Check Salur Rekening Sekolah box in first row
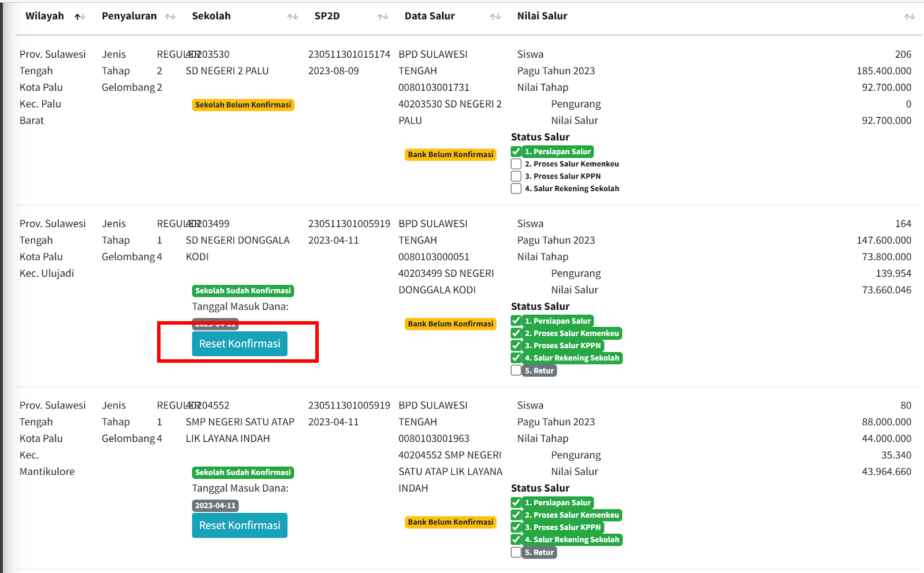Viewport: 924px width, 573px height. (516, 188)
